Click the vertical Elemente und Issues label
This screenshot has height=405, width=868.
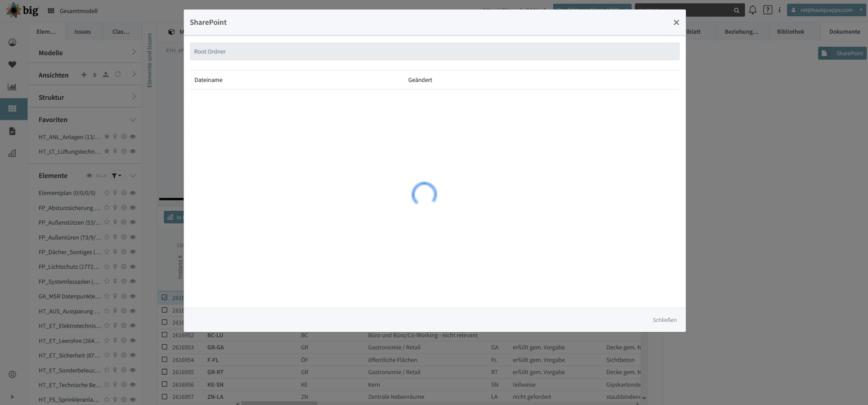149,60
